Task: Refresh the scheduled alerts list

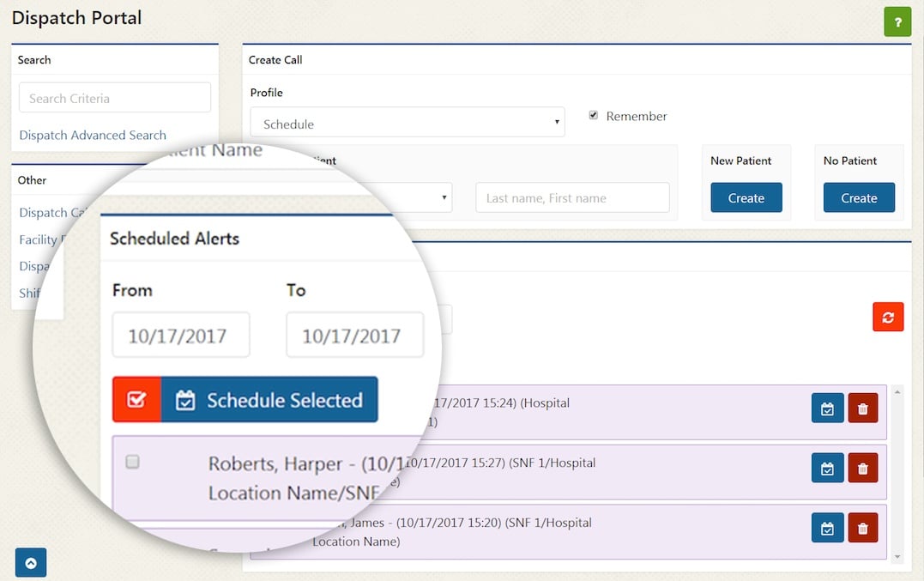Action: coord(888,317)
